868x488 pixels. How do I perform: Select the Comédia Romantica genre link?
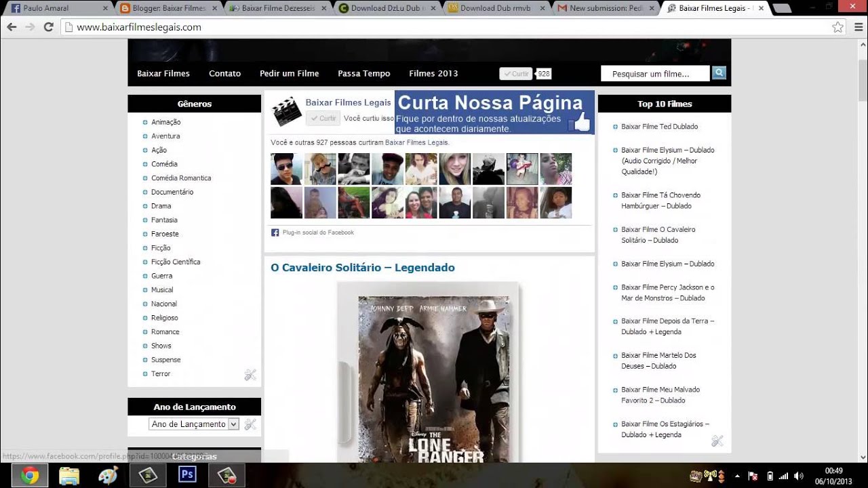[x=181, y=178]
